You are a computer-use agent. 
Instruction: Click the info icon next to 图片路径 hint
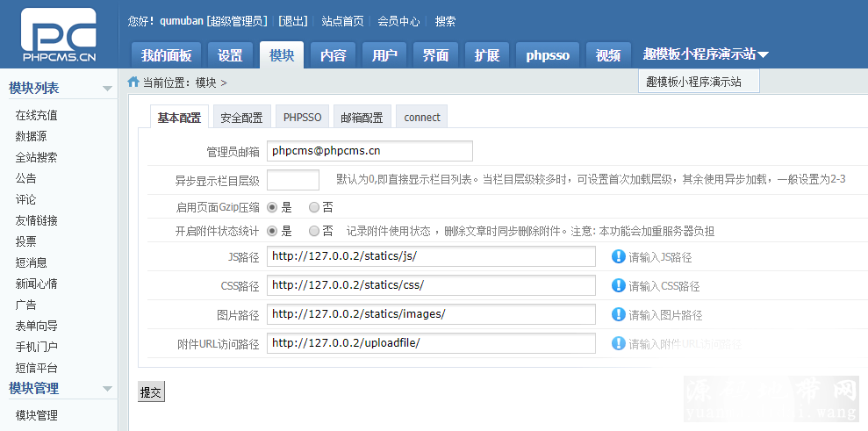(618, 314)
